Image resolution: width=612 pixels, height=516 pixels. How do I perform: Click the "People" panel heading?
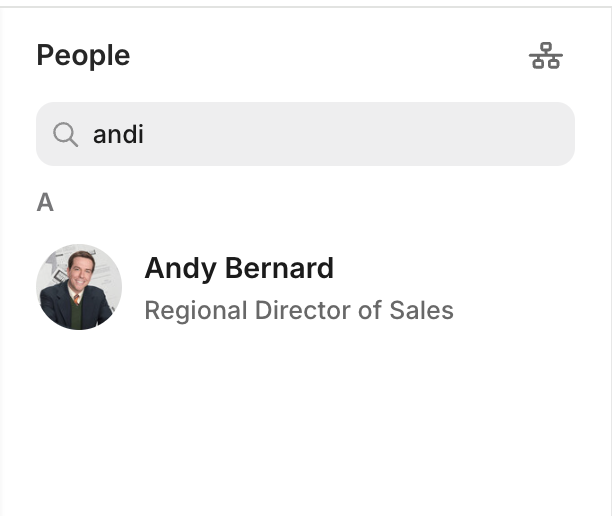(83, 55)
